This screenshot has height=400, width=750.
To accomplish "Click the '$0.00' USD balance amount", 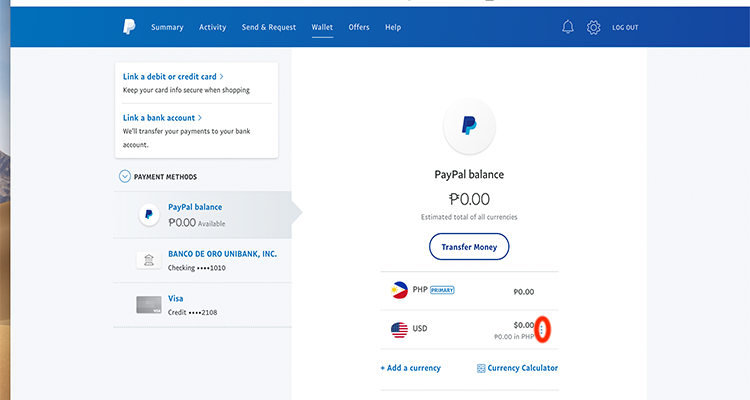I will (x=524, y=325).
